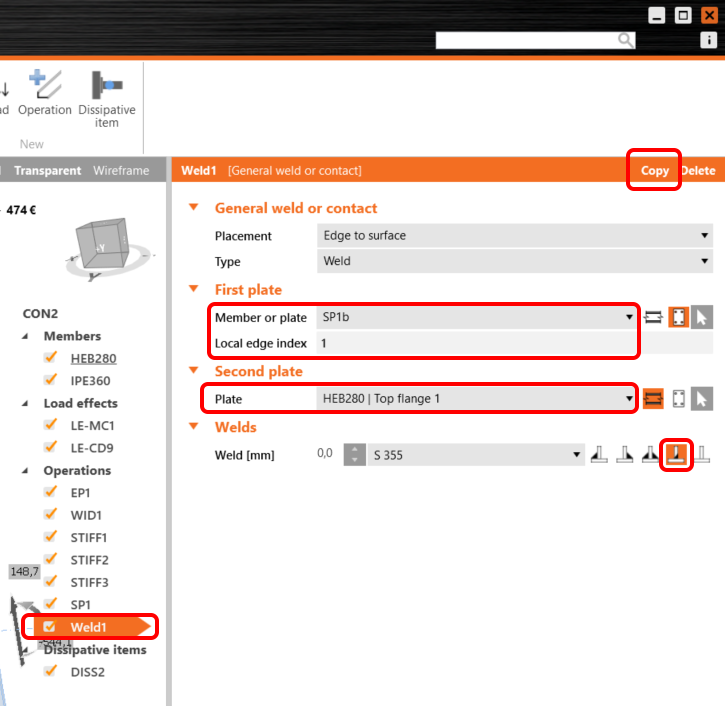Maximize the application window
Image resolution: width=725 pixels, height=706 pixels.
click(683, 15)
